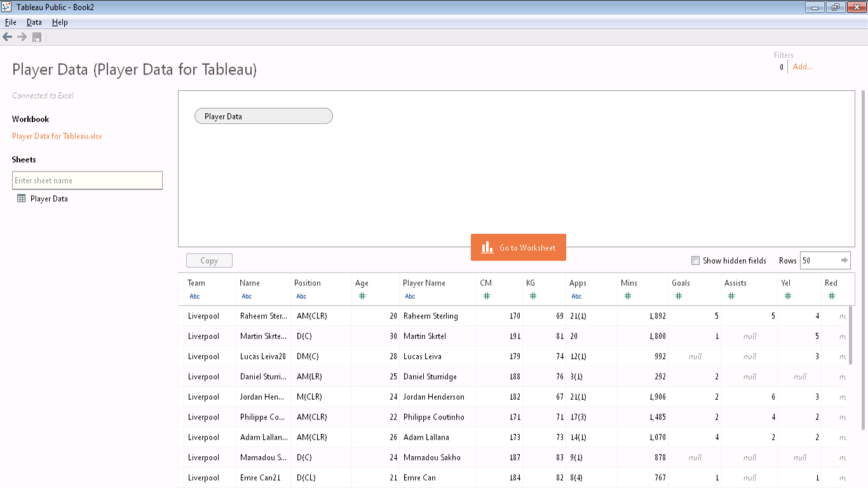
Task: Click the Abc data type icon under Team
Action: tap(194, 296)
